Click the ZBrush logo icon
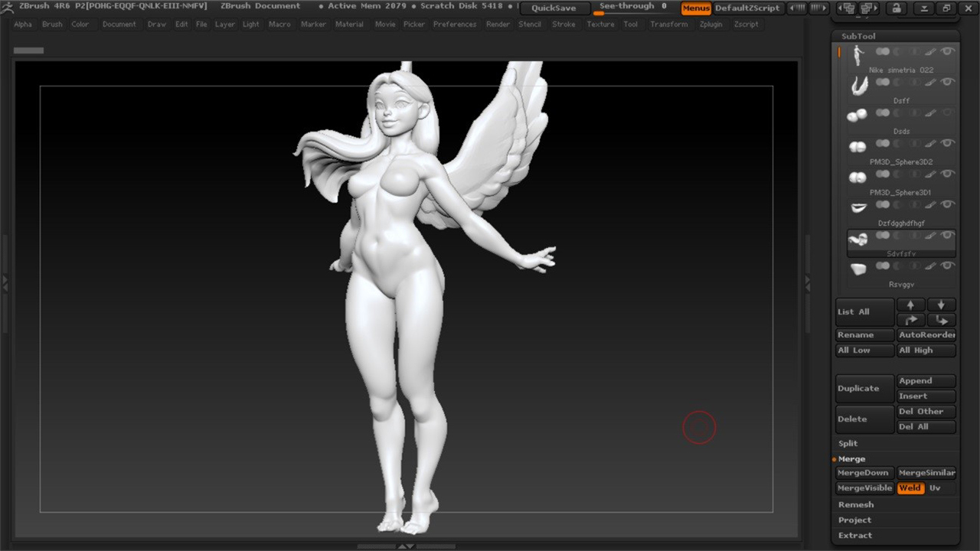980x551 pixels. click(7, 7)
